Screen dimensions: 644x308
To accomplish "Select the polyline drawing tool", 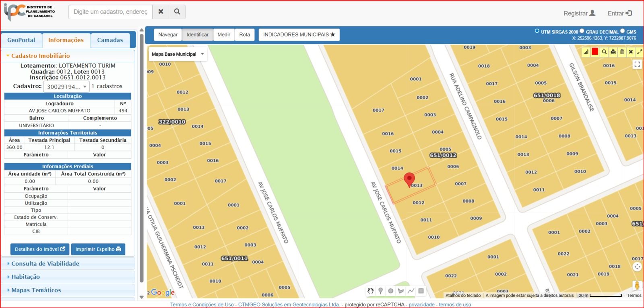I will [411, 291].
